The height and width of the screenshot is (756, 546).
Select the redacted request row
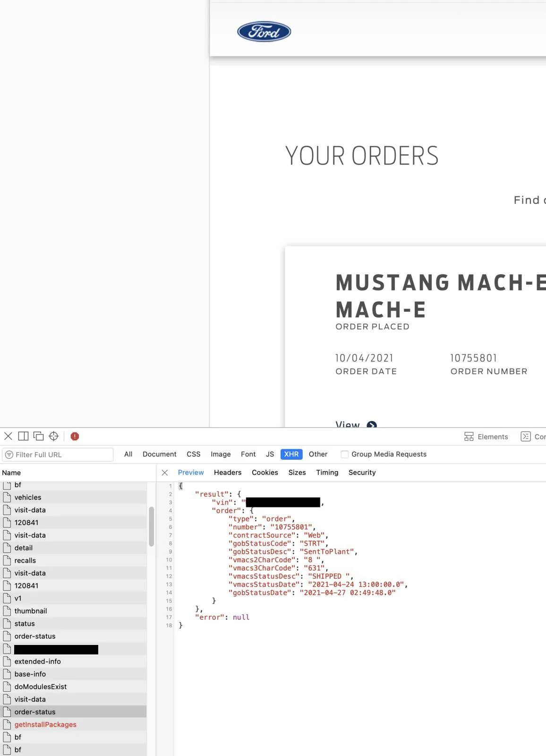73,649
